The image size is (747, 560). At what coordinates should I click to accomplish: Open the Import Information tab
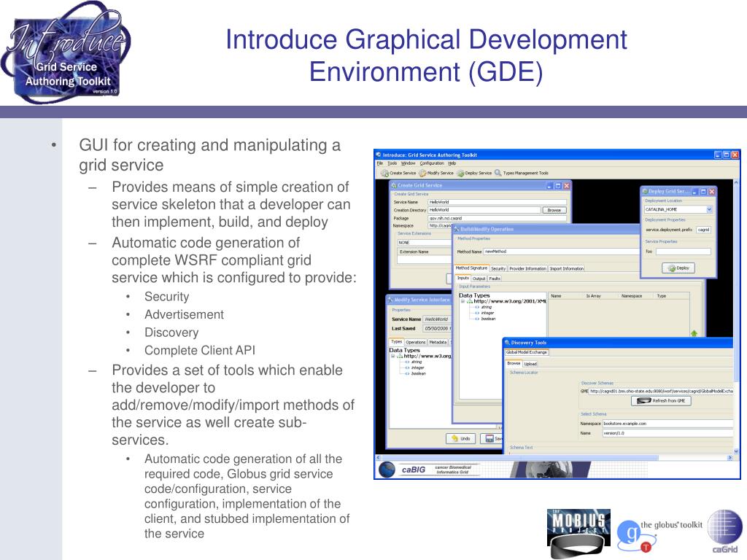pos(566,268)
